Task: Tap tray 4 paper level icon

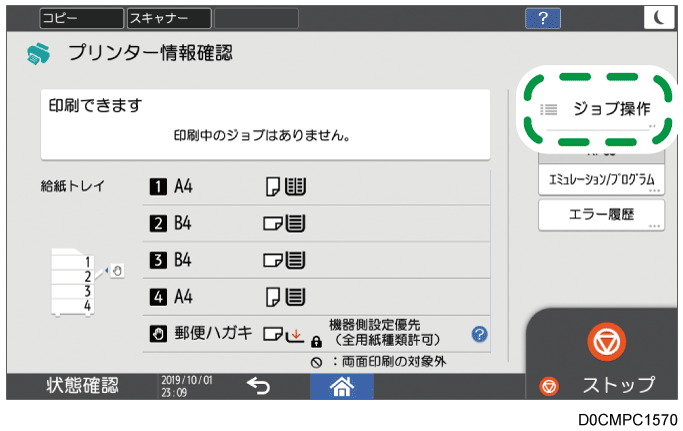Action: point(295,297)
